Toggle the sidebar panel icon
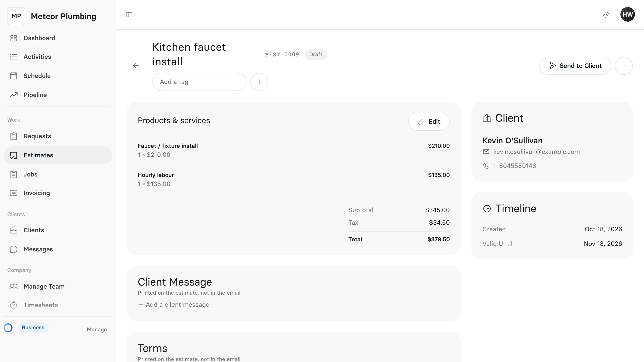 pyautogui.click(x=129, y=15)
